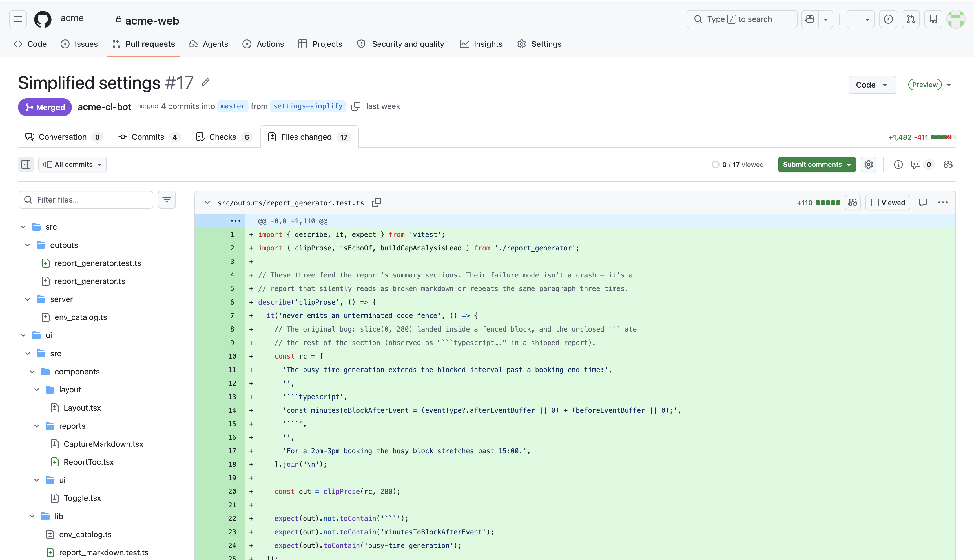Toggle the file tree sidebar panel
974x560 pixels.
26,165
